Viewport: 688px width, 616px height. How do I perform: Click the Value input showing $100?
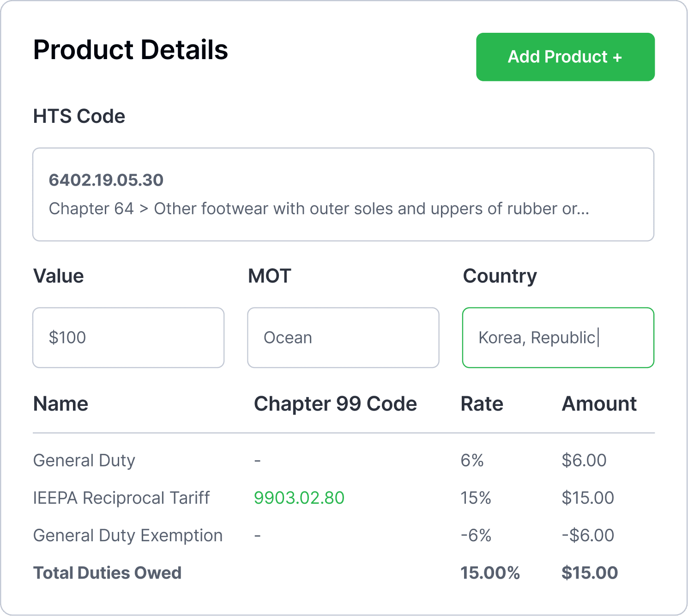128,338
